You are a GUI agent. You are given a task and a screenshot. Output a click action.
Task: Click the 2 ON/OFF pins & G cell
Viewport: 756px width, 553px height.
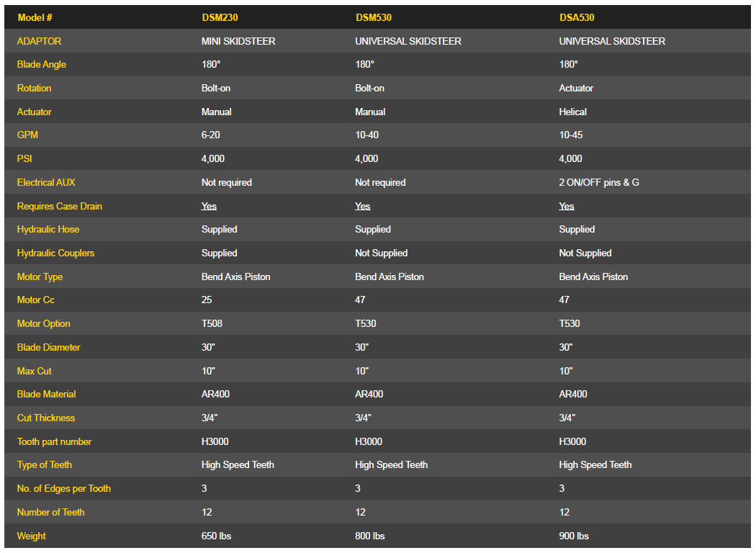point(599,182)
